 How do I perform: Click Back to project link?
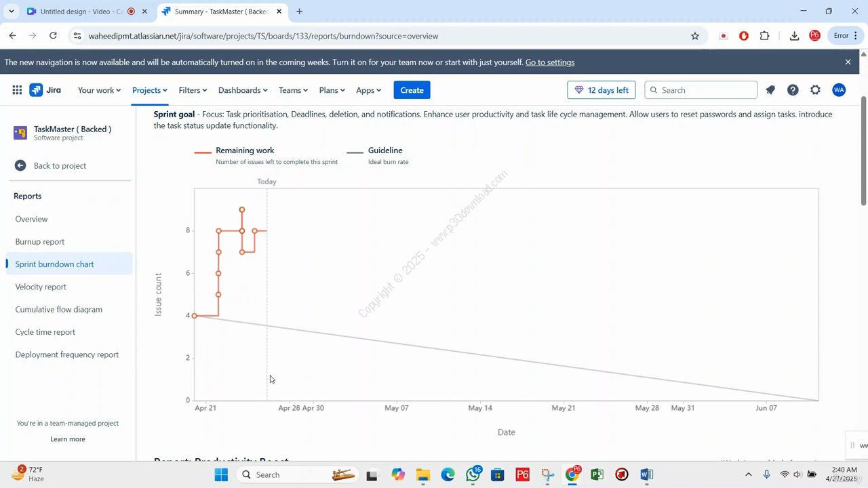(60, 165)
